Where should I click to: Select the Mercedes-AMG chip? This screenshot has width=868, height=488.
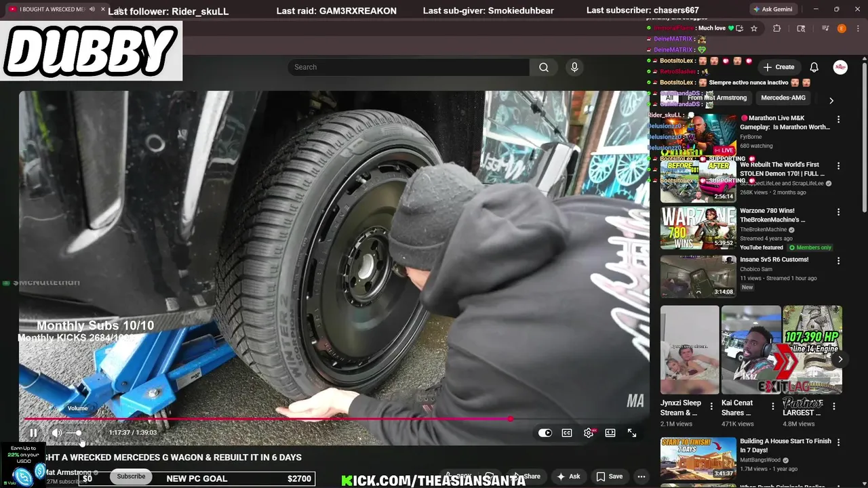[x=783, y=98]
